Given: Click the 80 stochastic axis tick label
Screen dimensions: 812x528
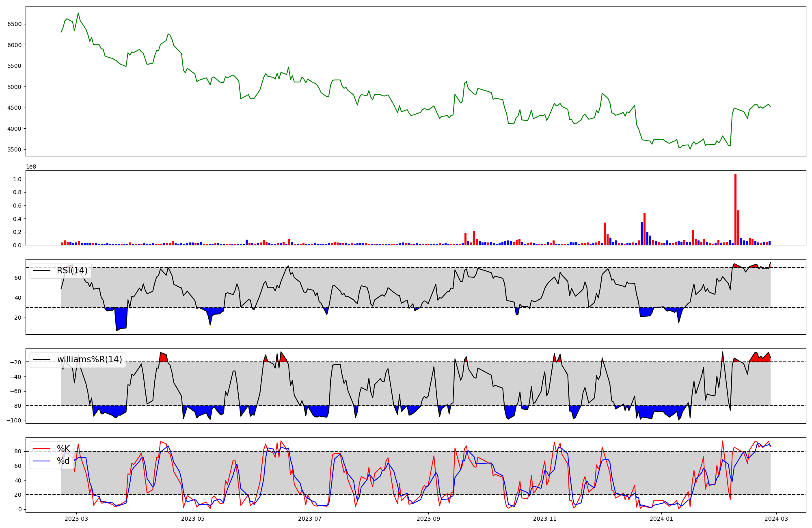Looking at the screenshot, I should [x=17, y=451].
